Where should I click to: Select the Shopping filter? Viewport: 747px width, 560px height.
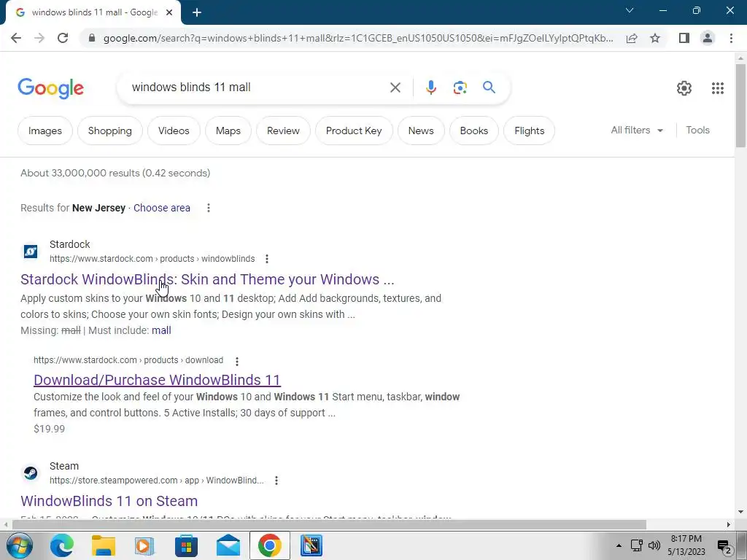pyautogui.click(x=110, y=131)
